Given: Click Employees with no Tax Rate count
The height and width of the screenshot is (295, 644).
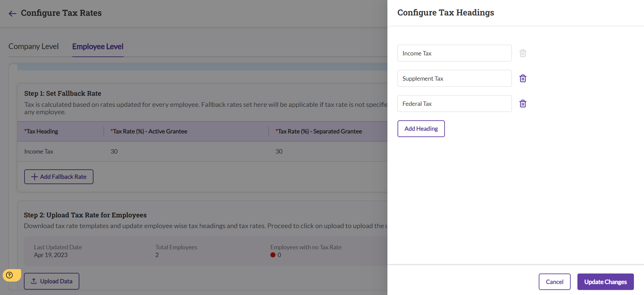Looking at the screenshot, I should point(276,255).
